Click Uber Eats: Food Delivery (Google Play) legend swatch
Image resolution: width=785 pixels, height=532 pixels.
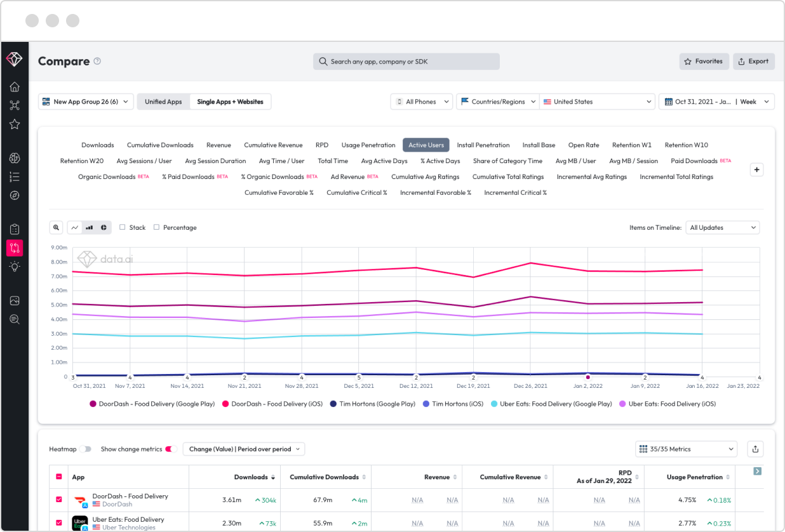pos(495,404)
